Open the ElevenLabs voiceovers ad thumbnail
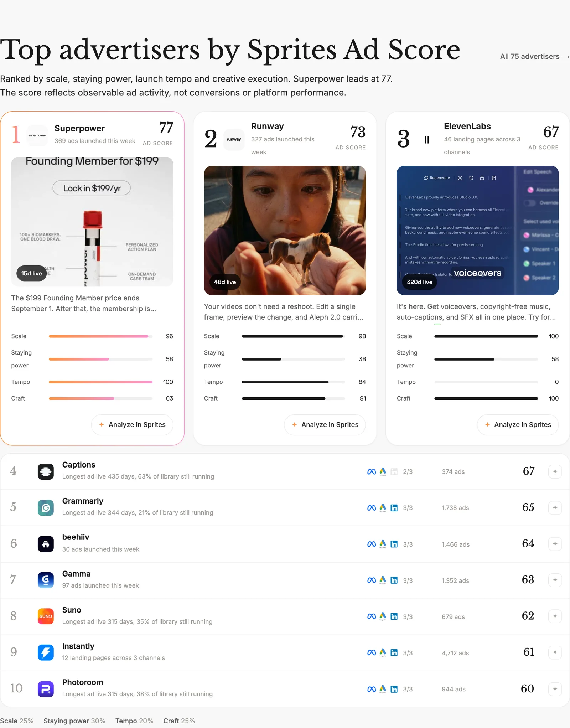The image size is (570, 728). 478,230
